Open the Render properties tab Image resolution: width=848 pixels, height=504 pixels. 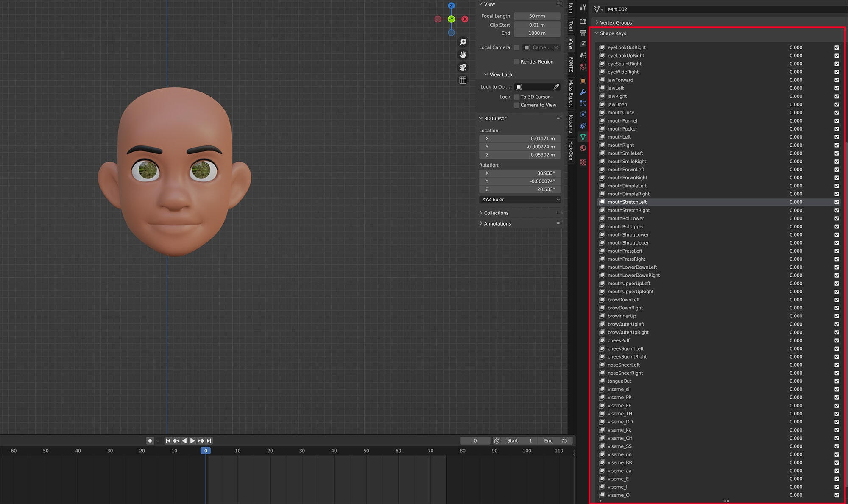pos(583,21)
